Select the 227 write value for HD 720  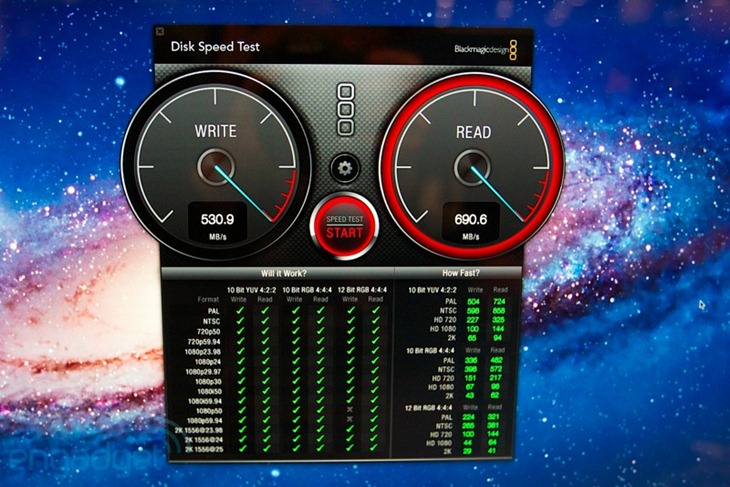473,320
